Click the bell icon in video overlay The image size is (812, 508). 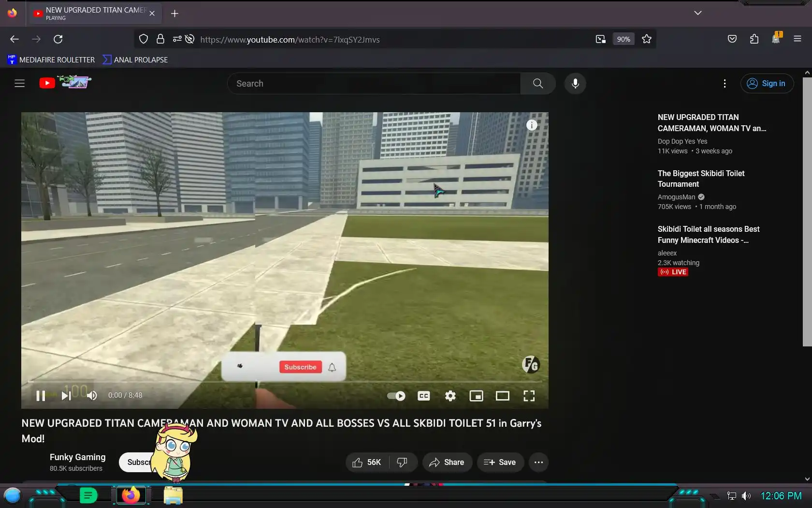(x=332, y=367)
